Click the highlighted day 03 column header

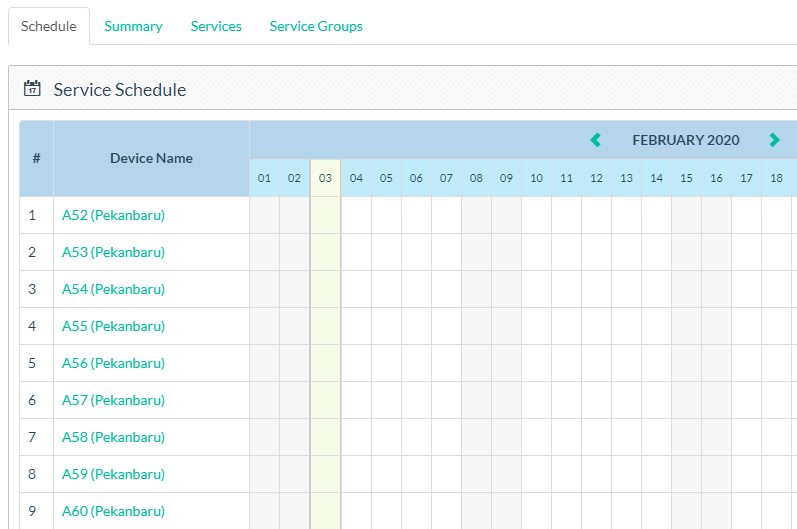(x=325, y=178)
